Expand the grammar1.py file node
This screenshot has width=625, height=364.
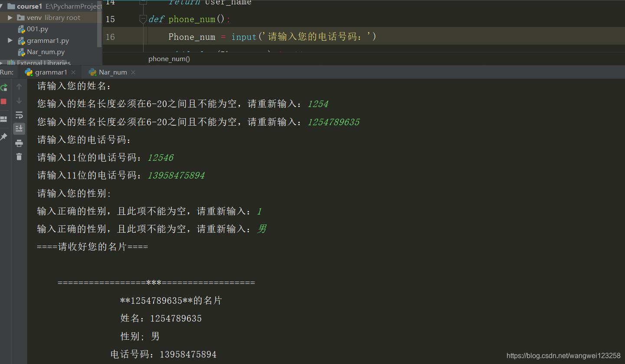click(10, 40)
